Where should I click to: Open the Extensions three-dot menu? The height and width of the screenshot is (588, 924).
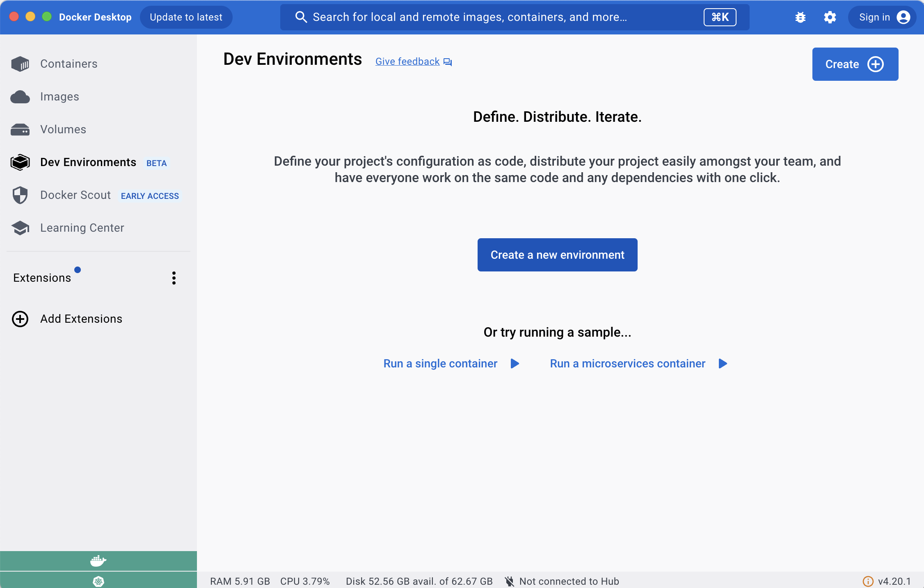point(174,278)
